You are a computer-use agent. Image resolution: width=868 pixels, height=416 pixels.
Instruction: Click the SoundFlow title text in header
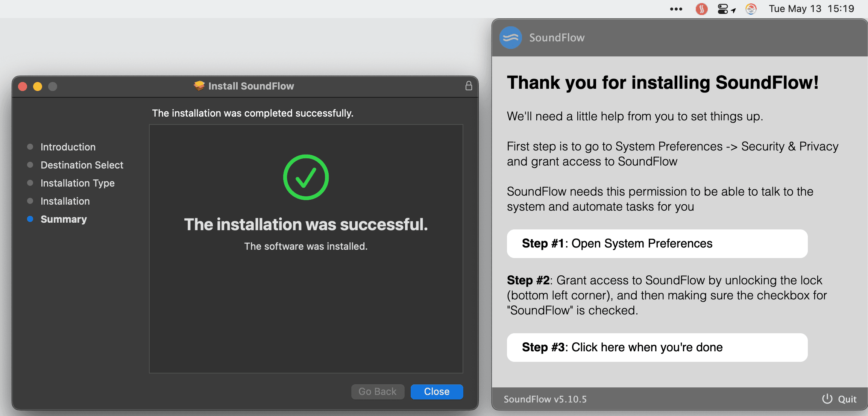pos(557,38)
